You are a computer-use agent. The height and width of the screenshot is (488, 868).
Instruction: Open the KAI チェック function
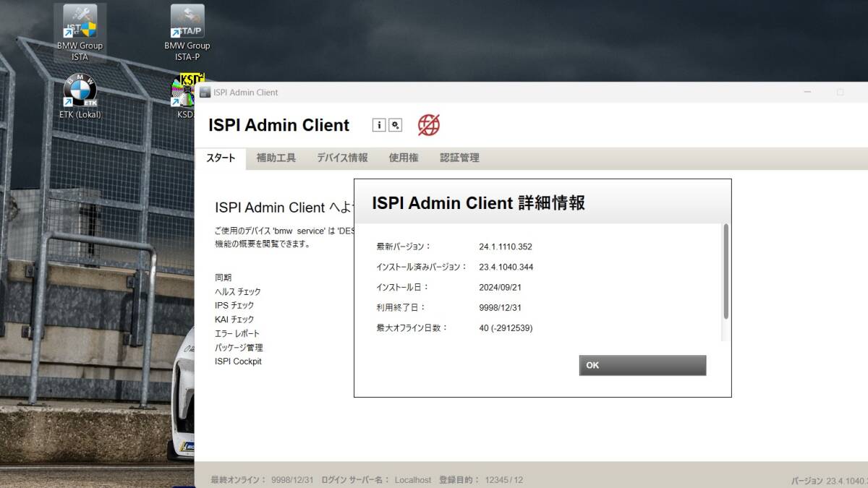(x=234, y=320)
